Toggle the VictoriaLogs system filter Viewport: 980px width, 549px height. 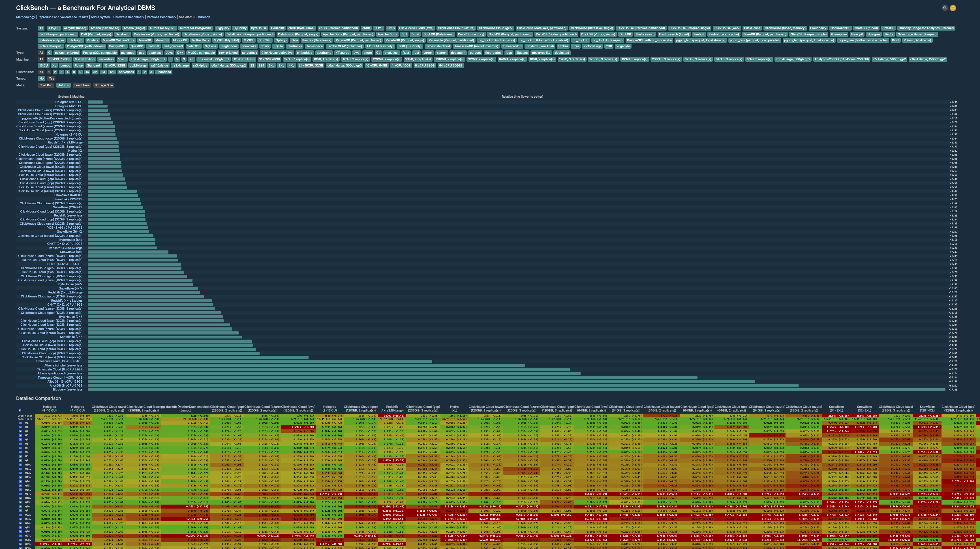592,46
